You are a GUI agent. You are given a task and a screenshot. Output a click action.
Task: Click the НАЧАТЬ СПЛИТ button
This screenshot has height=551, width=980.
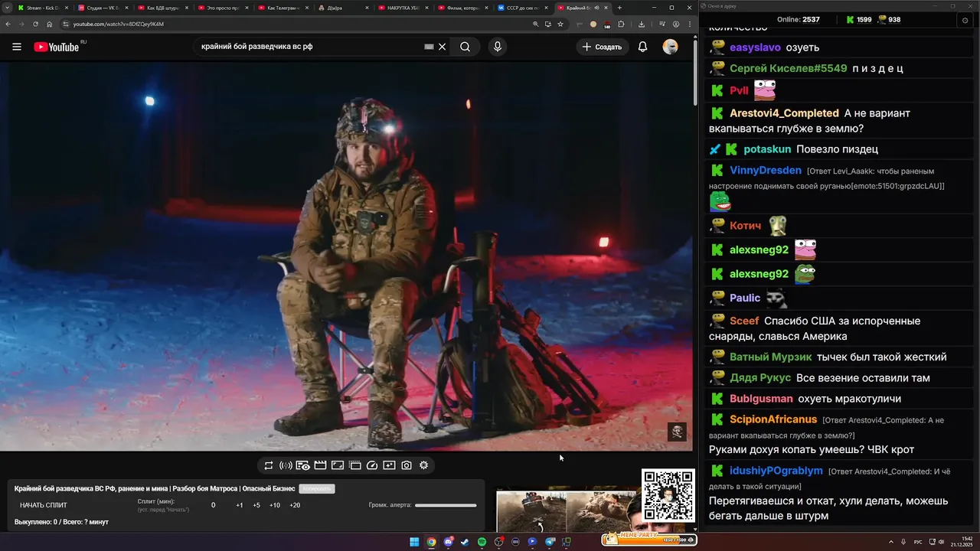(x=44, y=505)
